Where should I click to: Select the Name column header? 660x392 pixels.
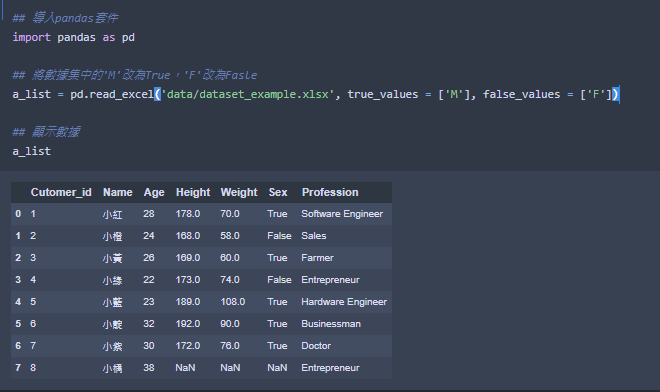117,192
